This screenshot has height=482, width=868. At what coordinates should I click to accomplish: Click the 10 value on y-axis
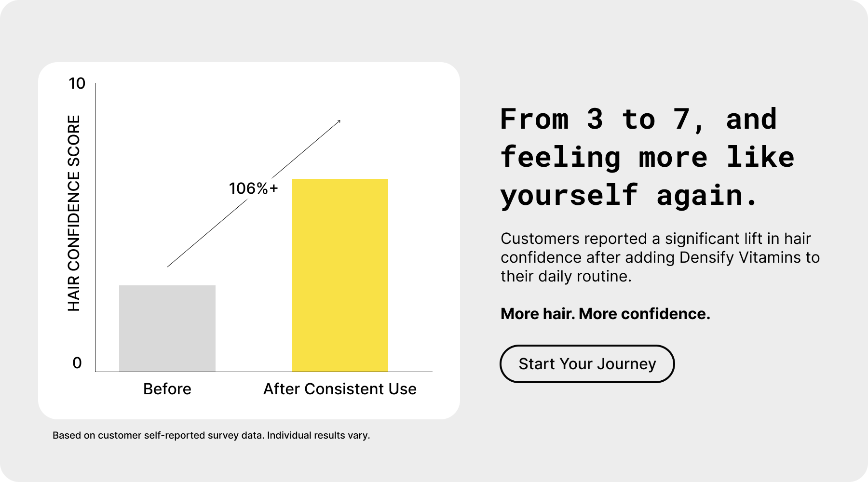(77, 83)
